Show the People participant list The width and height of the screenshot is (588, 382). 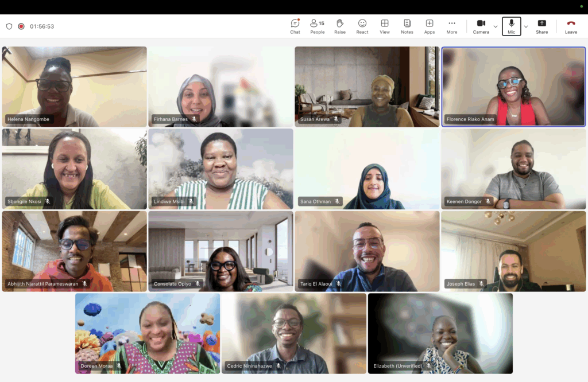point(317,26)
